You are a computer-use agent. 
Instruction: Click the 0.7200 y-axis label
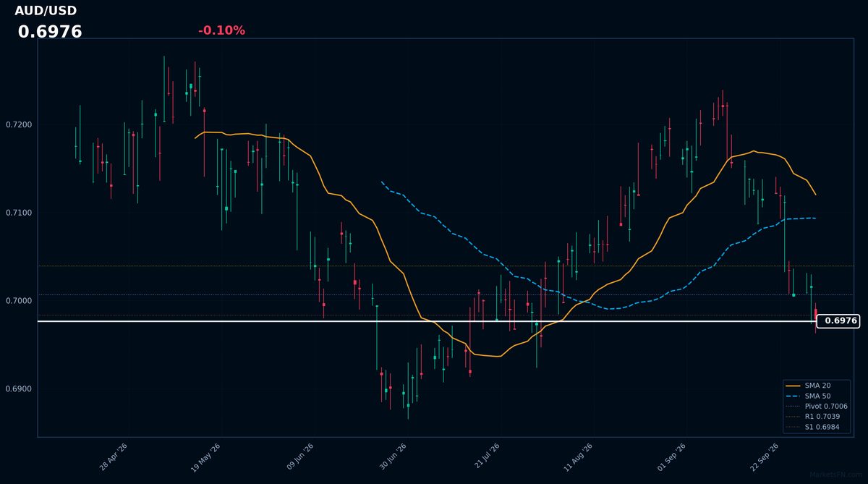click(x=19, y=124)
